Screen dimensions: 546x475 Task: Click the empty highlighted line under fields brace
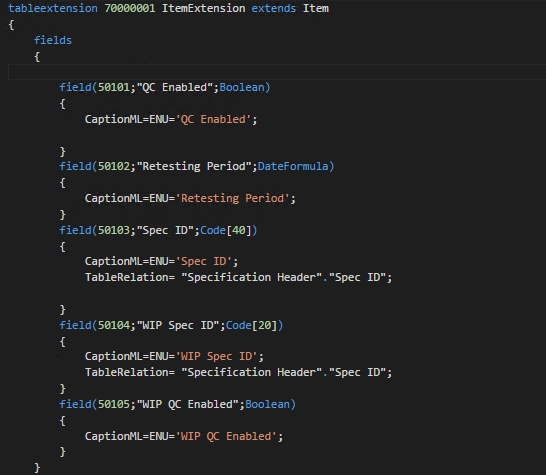coord(277,72)
